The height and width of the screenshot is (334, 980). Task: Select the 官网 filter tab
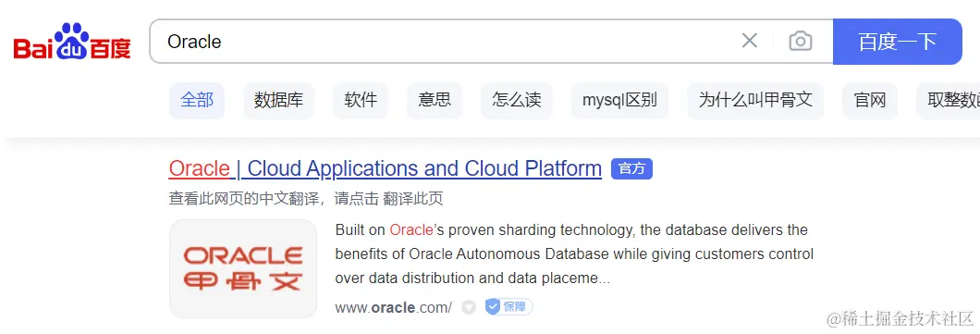point(870,100)
